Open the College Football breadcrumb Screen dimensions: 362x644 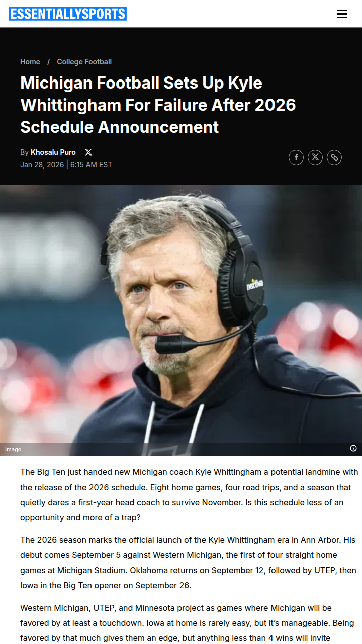[x=84, y=62]
